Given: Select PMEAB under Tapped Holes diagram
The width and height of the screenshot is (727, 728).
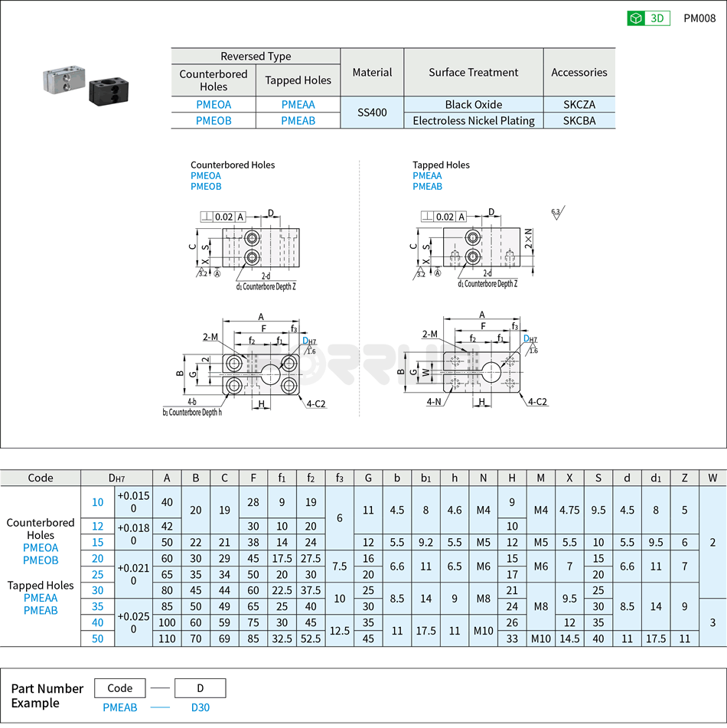Looking at the screenshot, I should (x=427, y=186).
